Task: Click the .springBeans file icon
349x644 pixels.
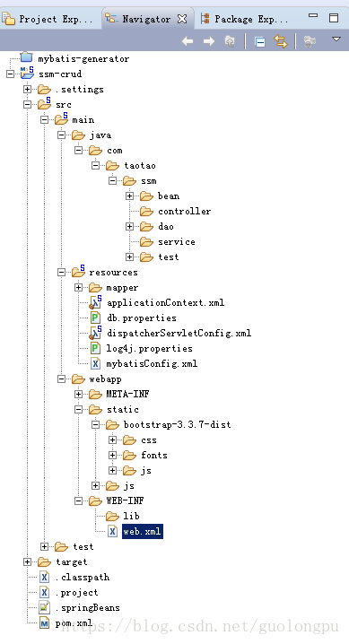Action: click(44, 607)
